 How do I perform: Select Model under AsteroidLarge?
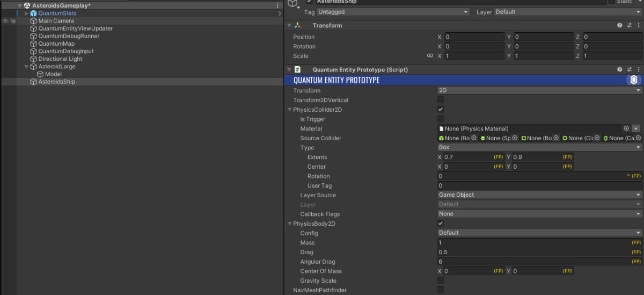[x=53, y=74]
